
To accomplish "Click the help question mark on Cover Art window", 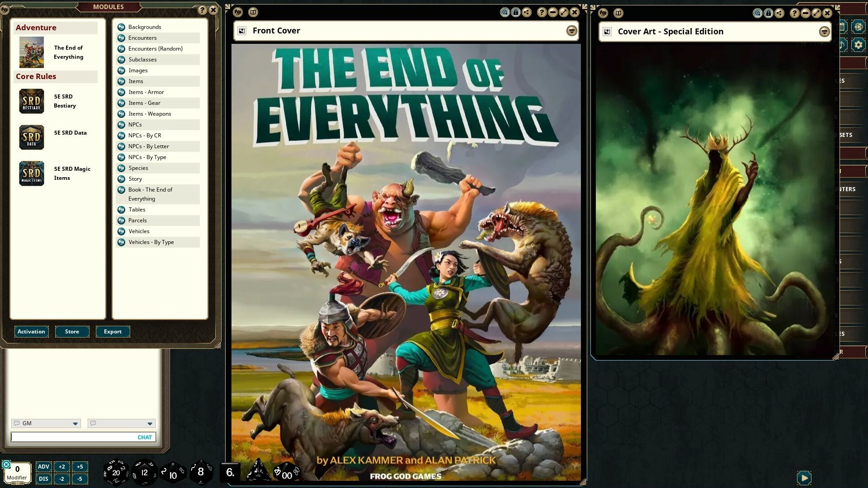I will click(x=794, y=13).
